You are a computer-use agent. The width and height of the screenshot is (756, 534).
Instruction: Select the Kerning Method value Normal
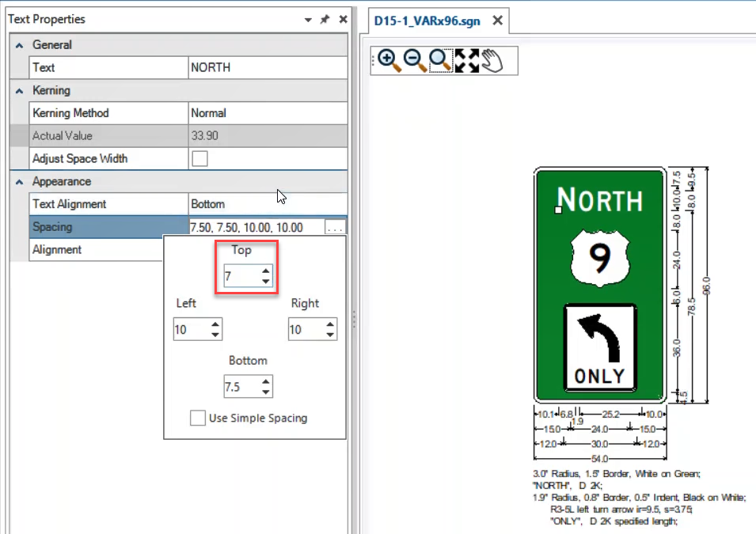point(267,113)
